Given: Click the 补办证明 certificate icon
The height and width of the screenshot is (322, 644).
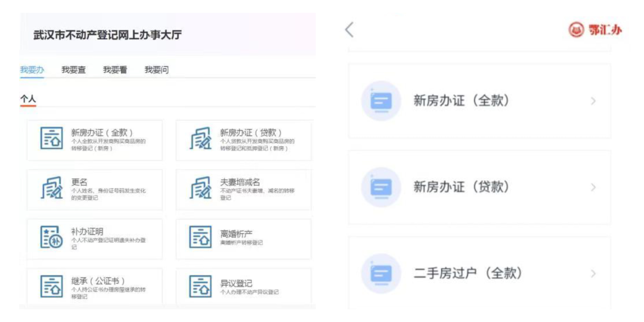Looking at the screenshot, I should (51, 237).
